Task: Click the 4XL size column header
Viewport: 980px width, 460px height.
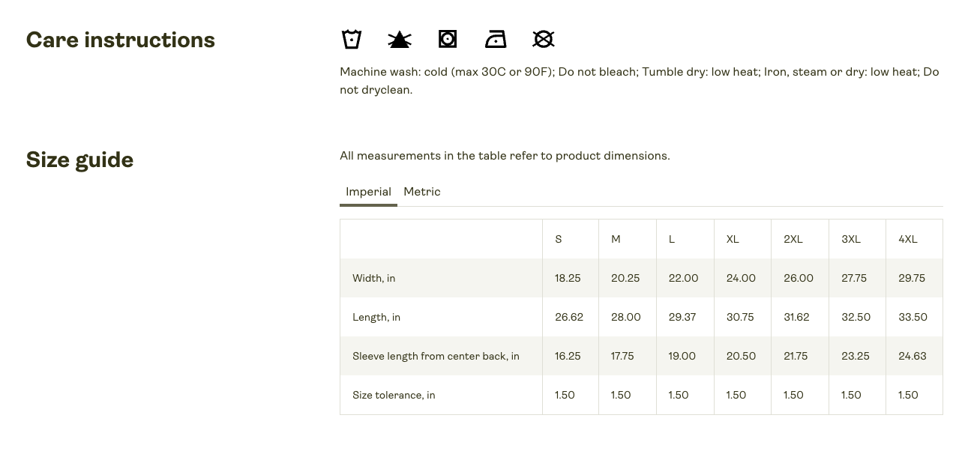Action: (908, 239)
